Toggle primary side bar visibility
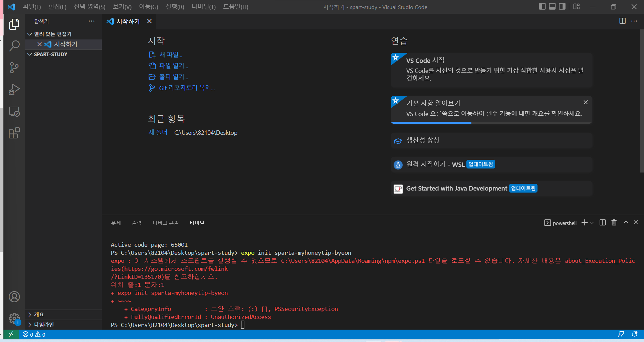Image resolution: width=644 pixels, height=342 pixels. (x=542, y=6)
